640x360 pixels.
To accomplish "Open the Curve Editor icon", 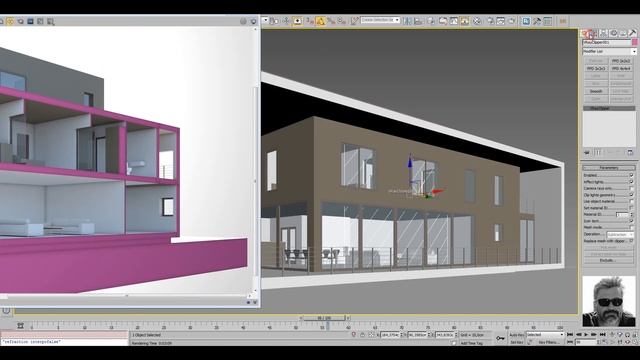I will pyautogui.click(x=453, y=21).
